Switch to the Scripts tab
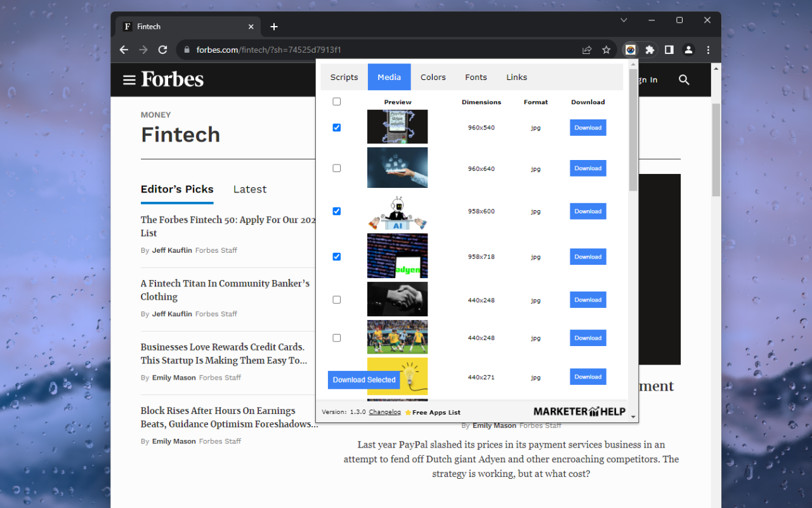 coord(344,77)
